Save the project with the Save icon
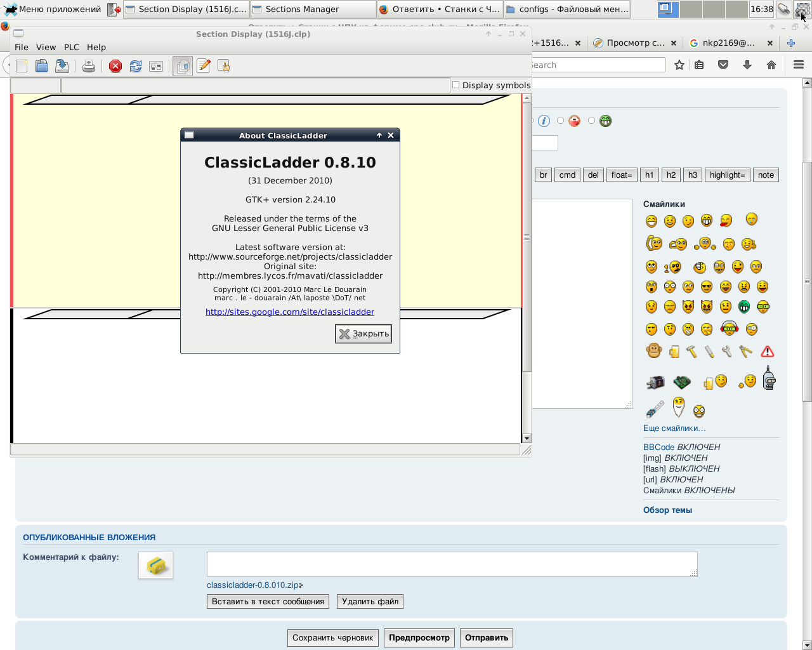This screenshot has height=650, width=812. (x=62, y=66)
